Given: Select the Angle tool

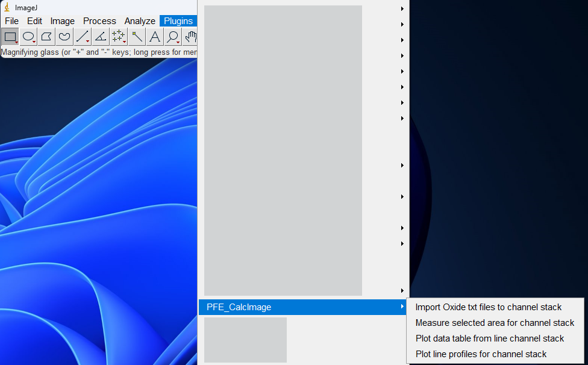Looking at the screenshot, I should pos(101,37).
